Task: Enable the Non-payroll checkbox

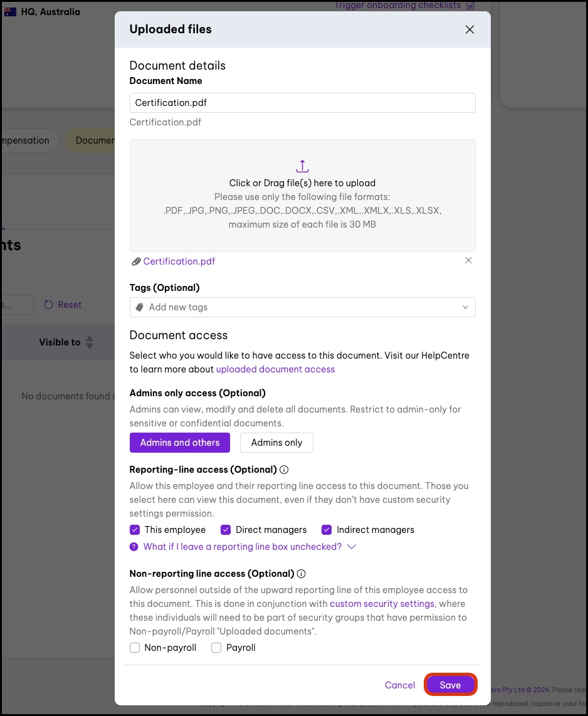Action: pyautogui.click(x=135, y=648)
